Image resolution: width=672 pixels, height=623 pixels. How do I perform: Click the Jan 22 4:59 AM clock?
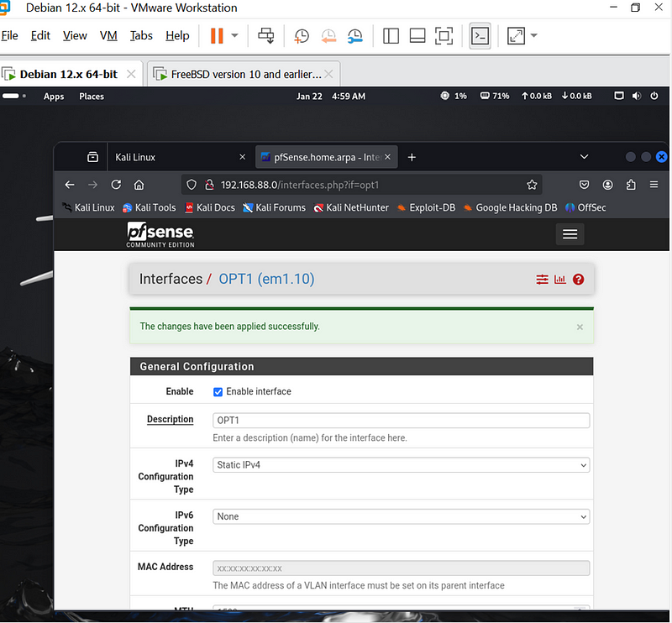click(x=331, y=97)
